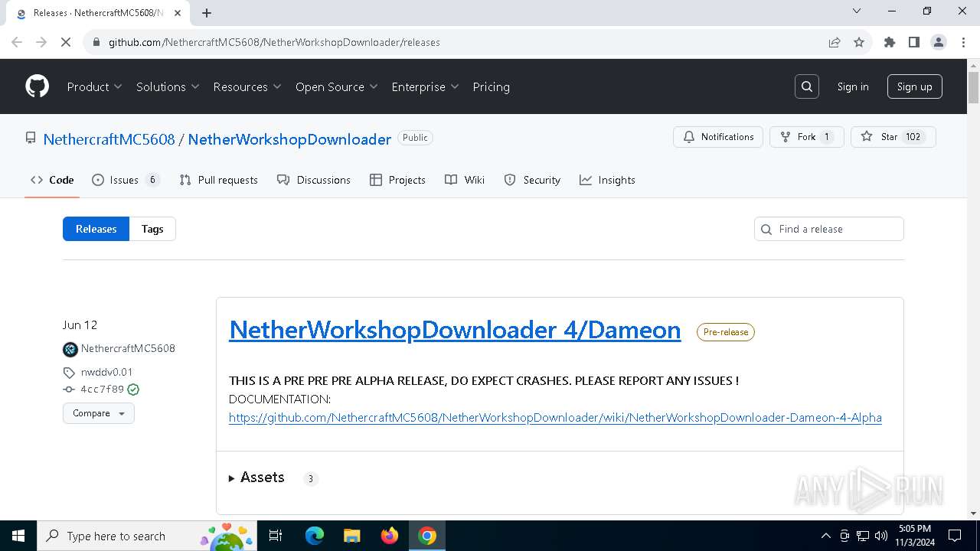
Task: Open the Pull requests tab
Action: point(218,180)
